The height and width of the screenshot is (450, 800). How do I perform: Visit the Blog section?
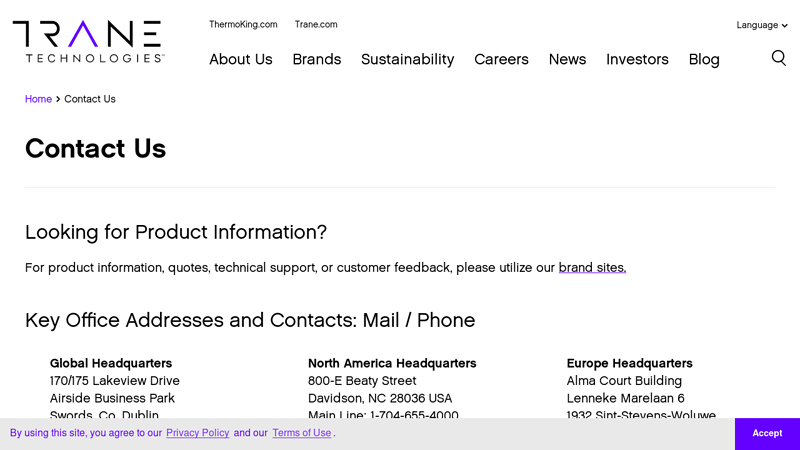coord(704,59)
